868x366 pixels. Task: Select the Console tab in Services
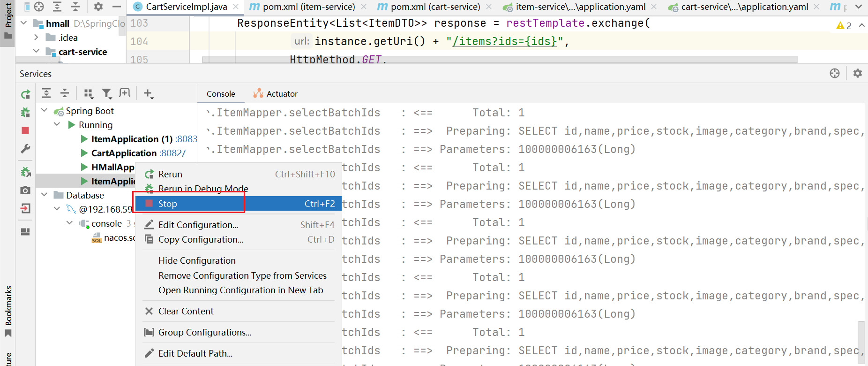(x=221, y=94)
